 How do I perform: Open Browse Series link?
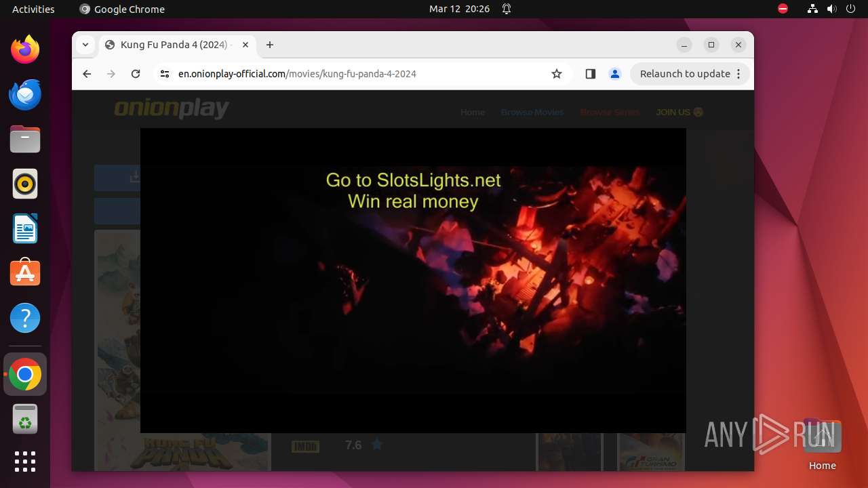tap(610, 112)
